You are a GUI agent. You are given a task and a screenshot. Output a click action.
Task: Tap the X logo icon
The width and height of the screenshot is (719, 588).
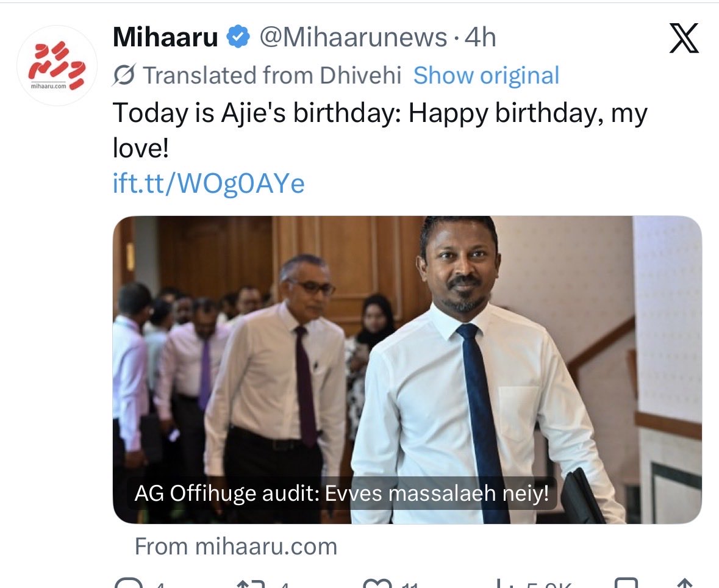(x=684, y=38)
